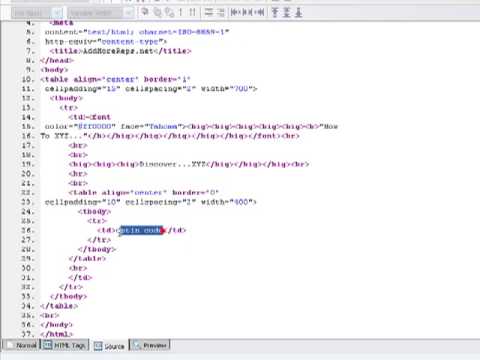Click the '<td><font' text on line 14
480x360 pixels.
tap(90, 117)
